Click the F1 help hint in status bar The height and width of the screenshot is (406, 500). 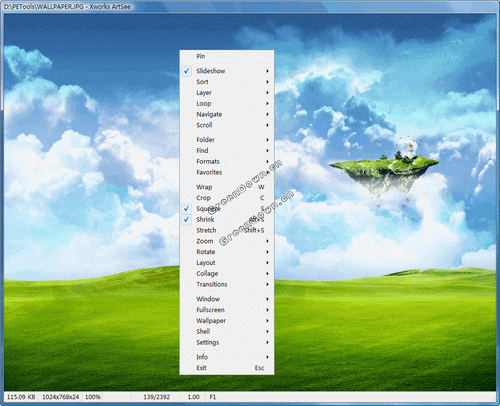click(x=213, y=397)
